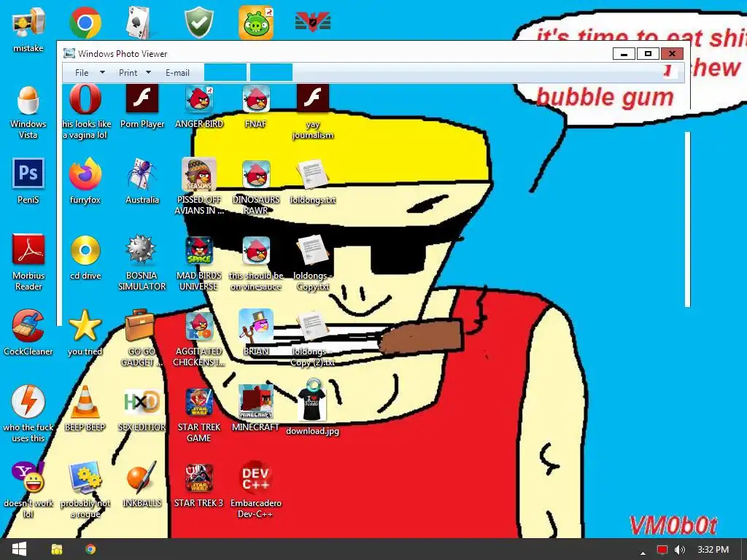This screenshot has height=560, width=747.
Task: Click the second blue toolbar block
Action: pyautogui.click(x=271, y=72)
